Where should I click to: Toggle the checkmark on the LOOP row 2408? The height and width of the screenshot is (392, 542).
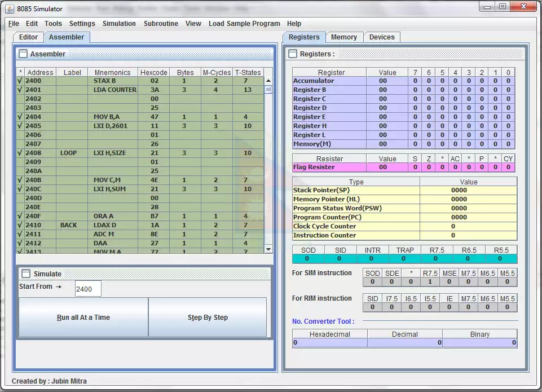[x=20, y=153]
